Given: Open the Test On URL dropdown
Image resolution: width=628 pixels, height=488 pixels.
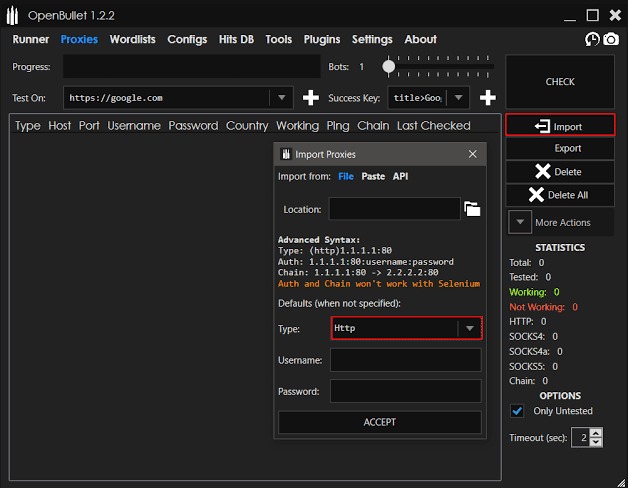Looking at the screenshot, I should tap(282, 98).
